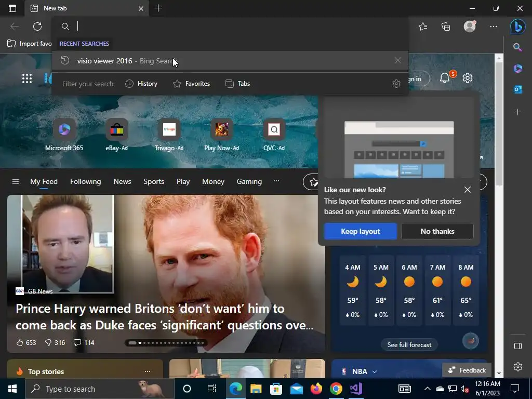Screen dimensions: 532x399
Task: Toggle sidebar panel layout icon
Action: pyautogui.click(x=518, y=345)
